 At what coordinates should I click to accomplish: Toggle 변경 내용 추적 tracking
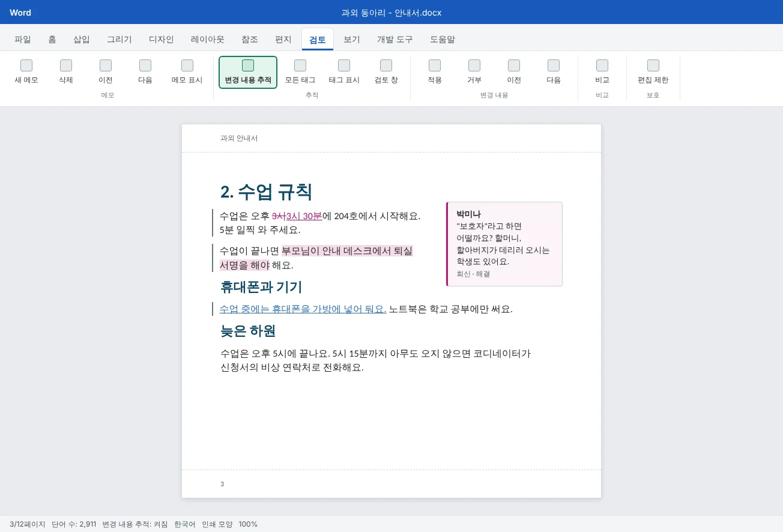click(x=248, y=73)
